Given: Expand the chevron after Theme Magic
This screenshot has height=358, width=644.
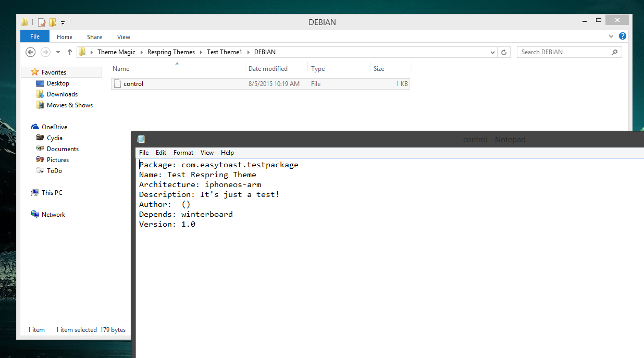Looking at the screenshot, I should [142, 52].
